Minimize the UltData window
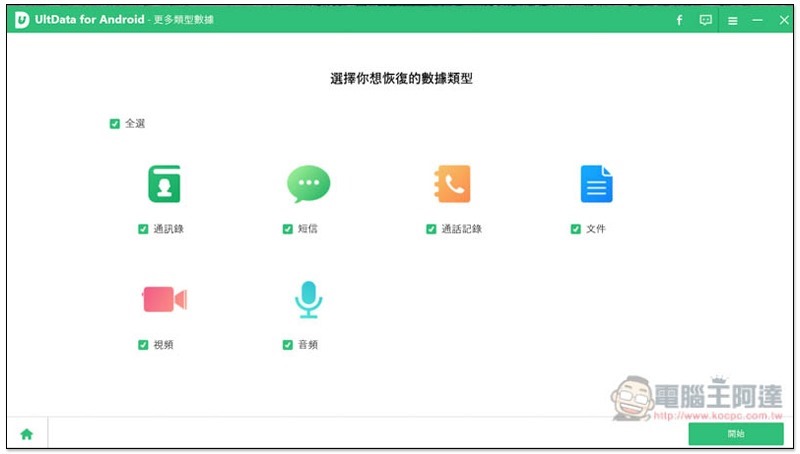 pyautogui.click(x=758, y=20)
